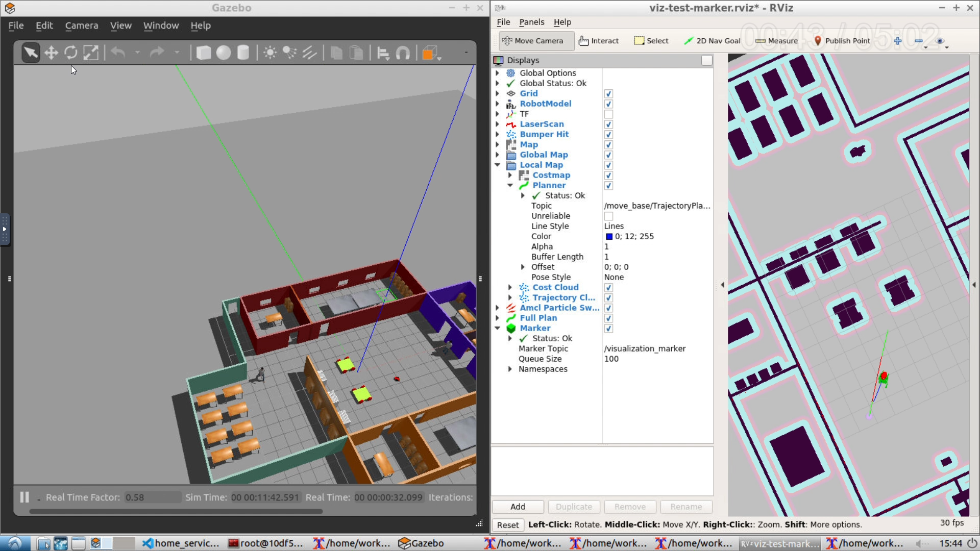Open the Gazebo Window menu
The image size is (980, 551).
click(x=161, y=26)
